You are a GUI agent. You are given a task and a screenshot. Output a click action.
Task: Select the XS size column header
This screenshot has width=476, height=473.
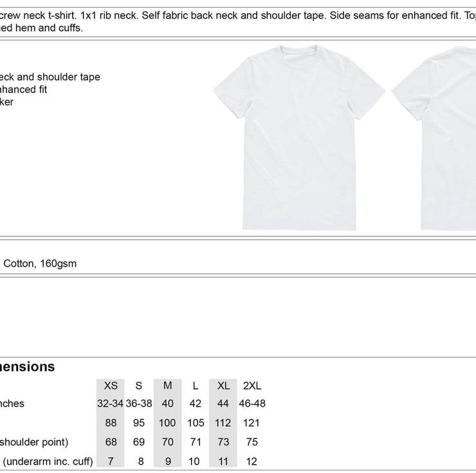pyautogui.click(x=111, y=386)
